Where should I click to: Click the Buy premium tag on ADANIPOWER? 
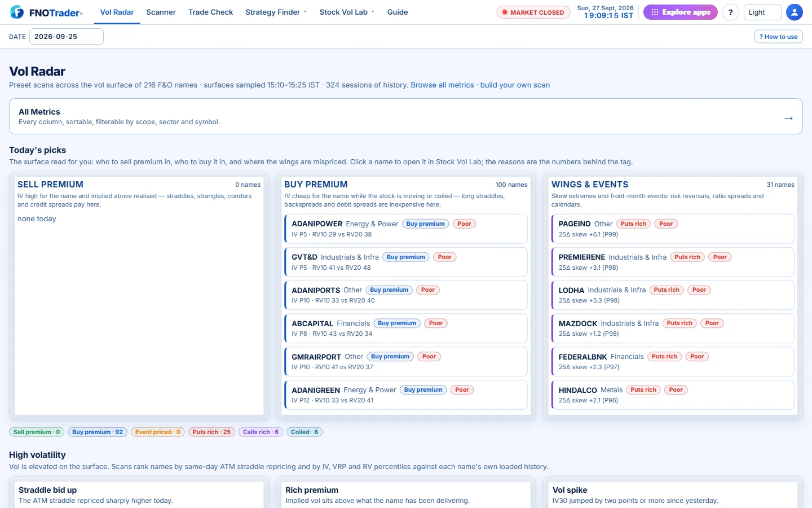coord(426,224)
